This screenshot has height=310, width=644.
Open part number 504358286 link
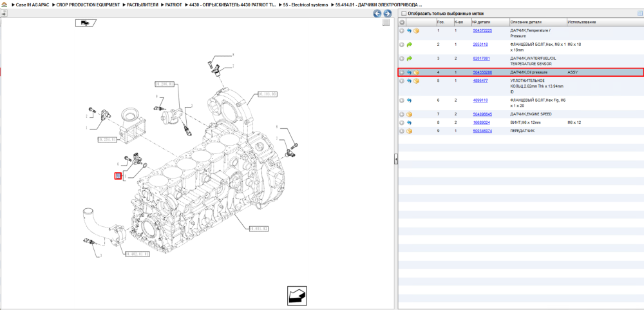tap(482, 72)
